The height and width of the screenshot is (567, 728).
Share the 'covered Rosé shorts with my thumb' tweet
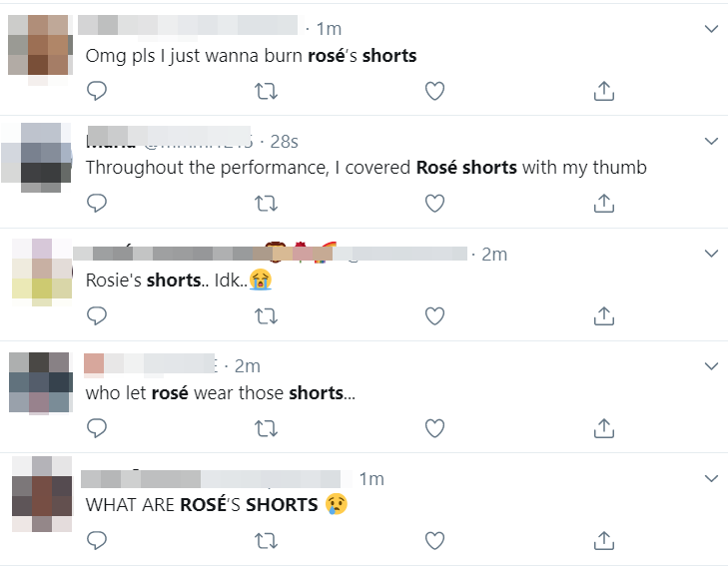[x=603, y=204]
